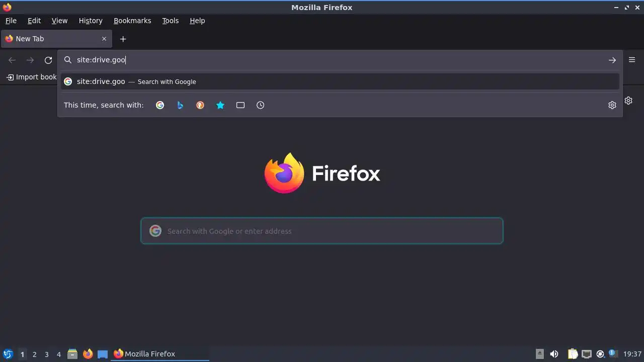644x362 pixels.
Task: Search bookmarks via star icon
Action: (220, 105)
